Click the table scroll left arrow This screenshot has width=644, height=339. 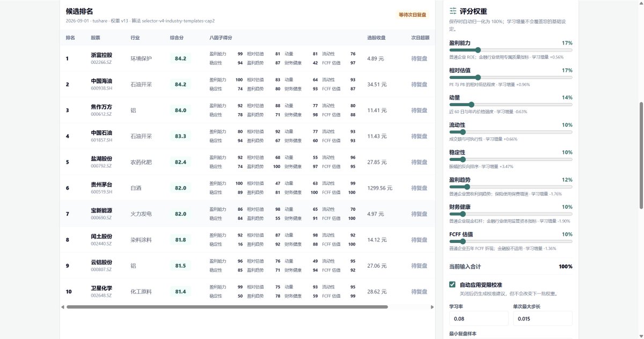click(62, 307)
